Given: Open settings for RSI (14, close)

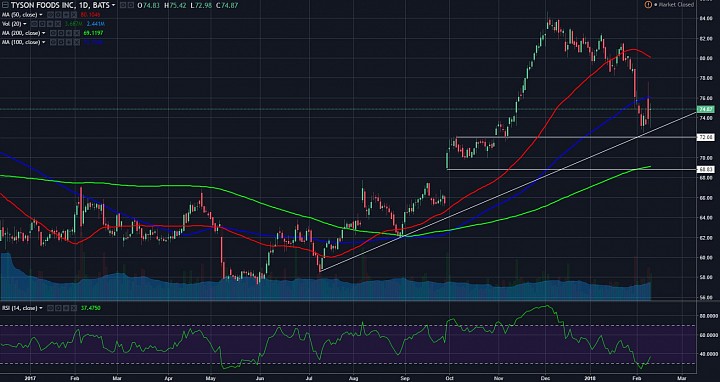Looking at the screenshot, I should (x=58, y=308).
